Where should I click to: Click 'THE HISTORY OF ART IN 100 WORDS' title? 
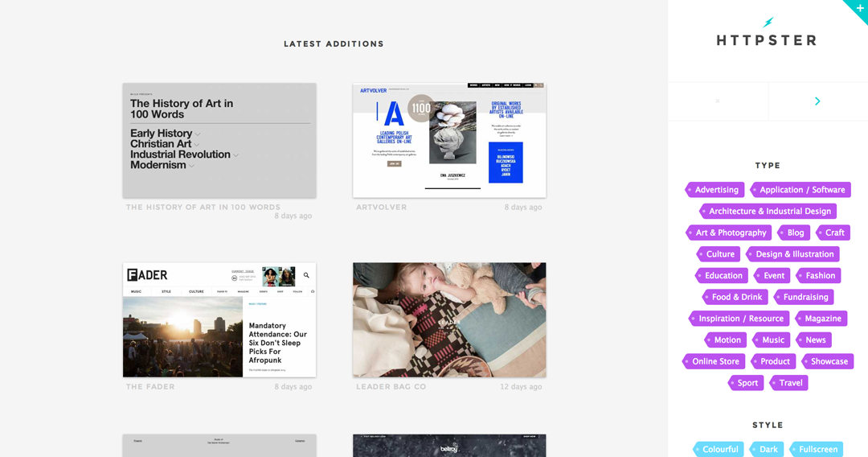pyautogui.click(x=203, y=207)
